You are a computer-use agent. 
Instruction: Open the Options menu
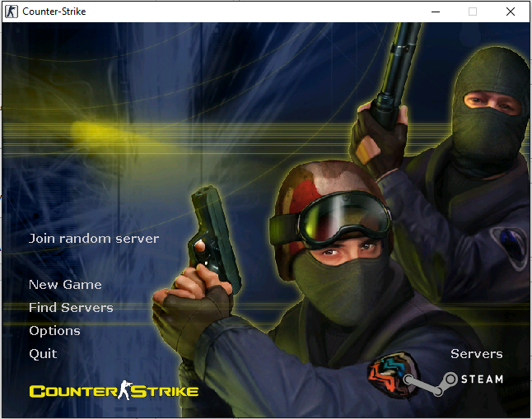click(x=54, y=331)
